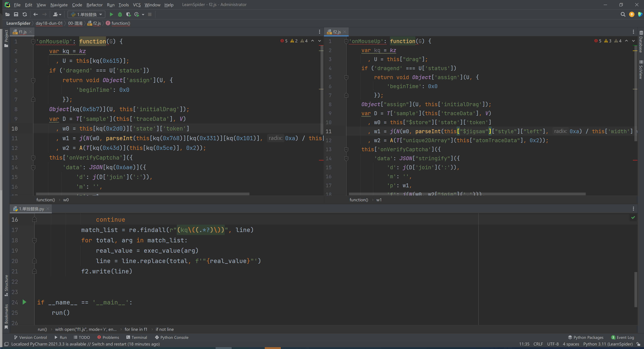
Task: Toggle the Structure tool window
Action: [6, 286]
